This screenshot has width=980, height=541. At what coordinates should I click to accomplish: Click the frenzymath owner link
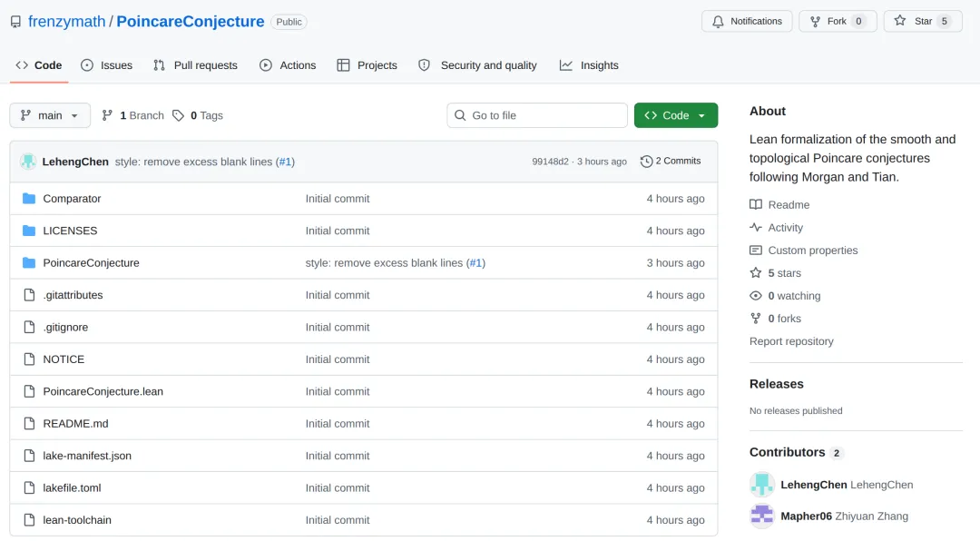point(67,21)
